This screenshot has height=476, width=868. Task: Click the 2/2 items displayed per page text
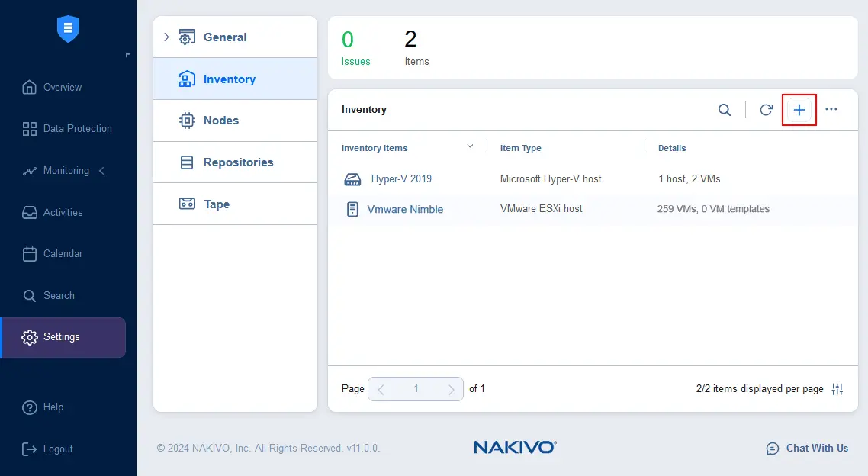(x=760, y=389)
